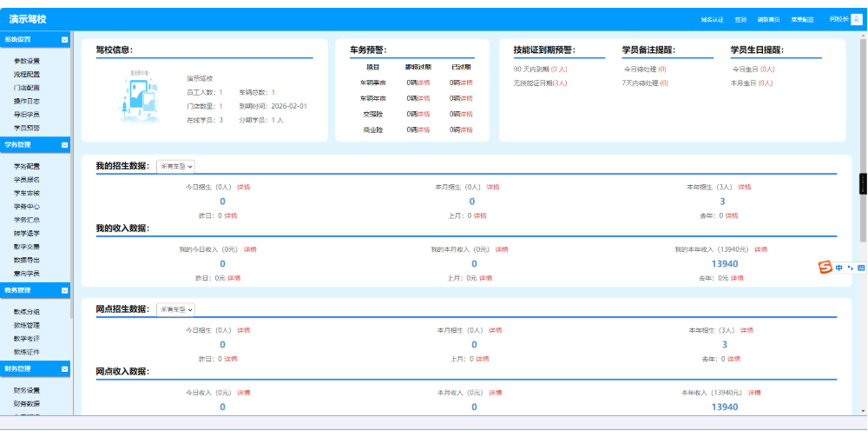Open 学员报名 in the sidebar
868x437 pixels.
click(27, 180)
